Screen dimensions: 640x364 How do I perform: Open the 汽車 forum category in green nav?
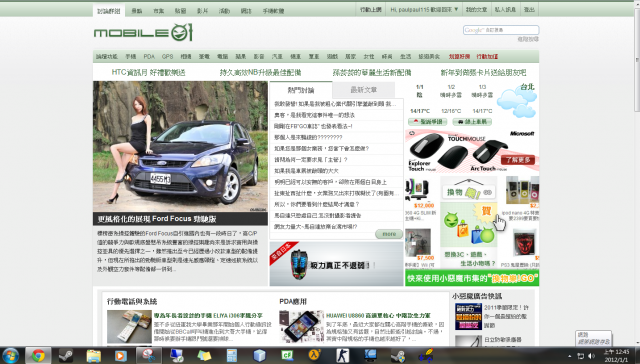point(277,56)
